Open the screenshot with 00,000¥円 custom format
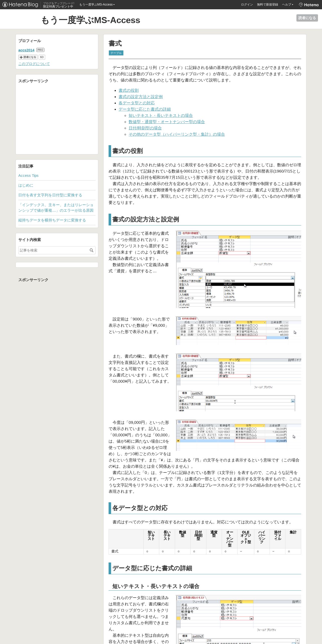Viewport: 322px width, 644px height. pyautogui.click(x=238, y=382)
